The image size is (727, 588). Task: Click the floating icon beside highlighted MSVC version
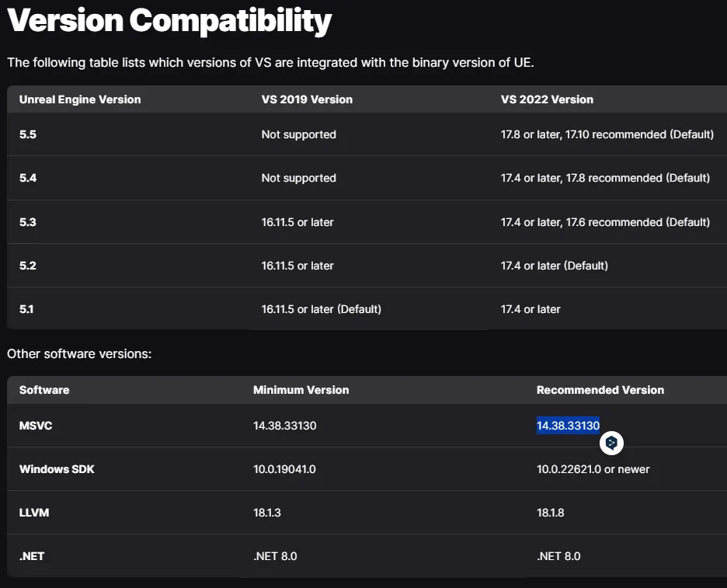click(612, 443)
